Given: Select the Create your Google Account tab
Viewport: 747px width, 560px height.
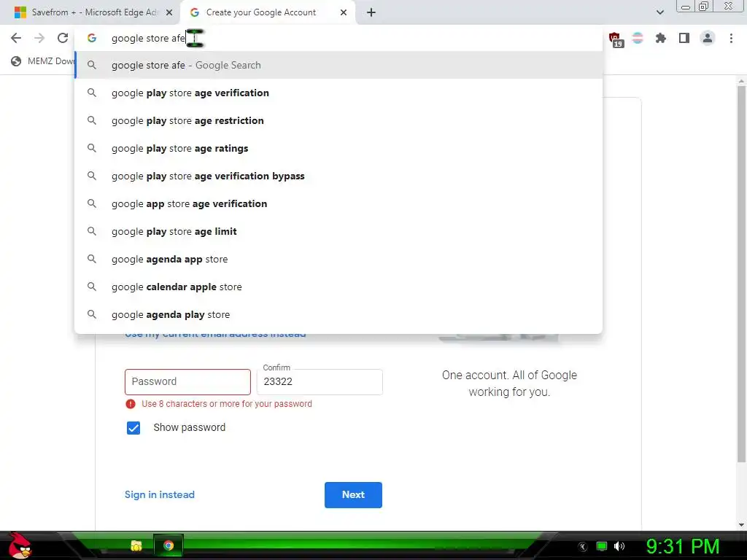Looking at the screenshot, I should tap(267, 12).
